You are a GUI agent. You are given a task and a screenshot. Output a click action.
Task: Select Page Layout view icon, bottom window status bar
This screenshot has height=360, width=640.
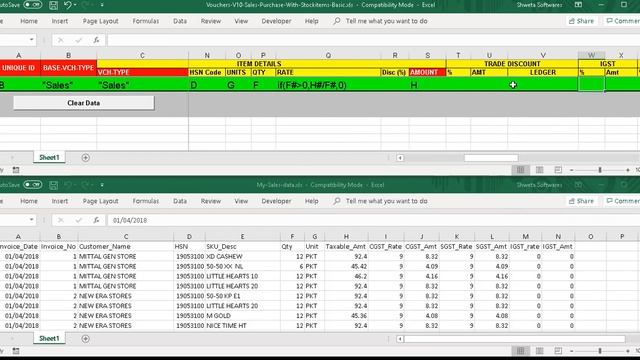540,351
